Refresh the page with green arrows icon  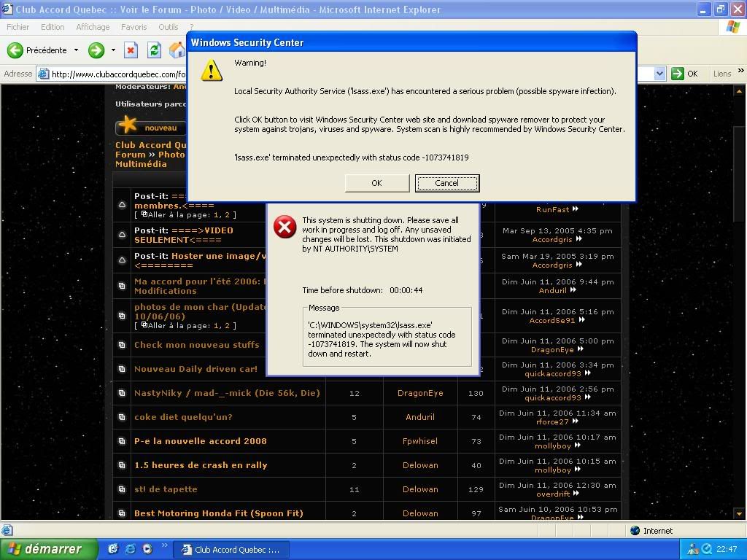pos(154,50)
